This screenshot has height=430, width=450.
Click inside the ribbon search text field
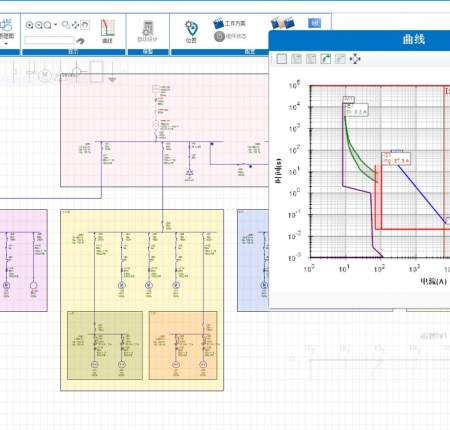[x=49, y=40]
